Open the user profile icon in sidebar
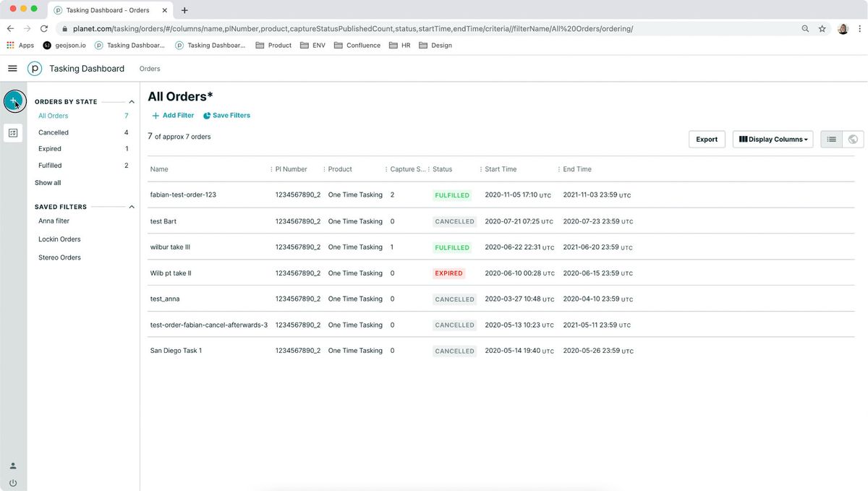This screenshot has width=868, height=491. pyautogui.click(x=13, y=466)
